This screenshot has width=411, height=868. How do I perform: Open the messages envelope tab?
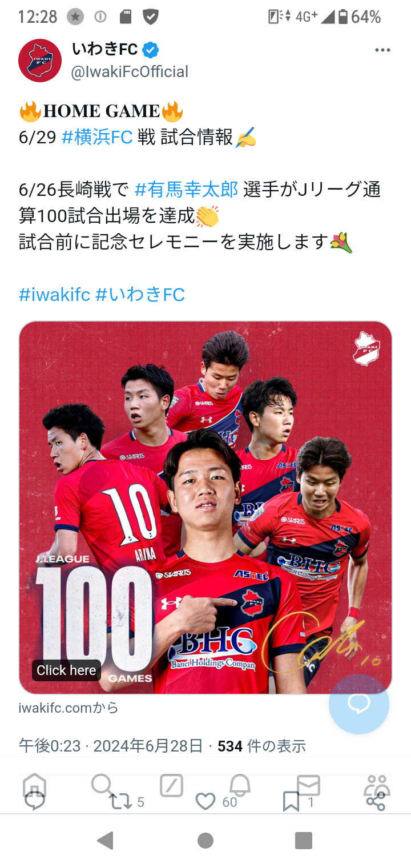[x=308, y=786]
